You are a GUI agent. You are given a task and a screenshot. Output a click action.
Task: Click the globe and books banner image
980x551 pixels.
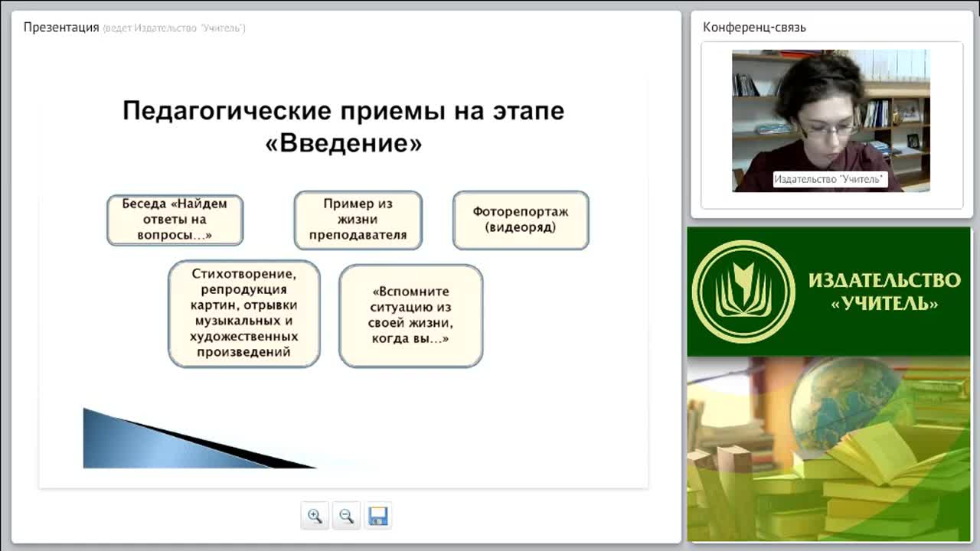829,449
